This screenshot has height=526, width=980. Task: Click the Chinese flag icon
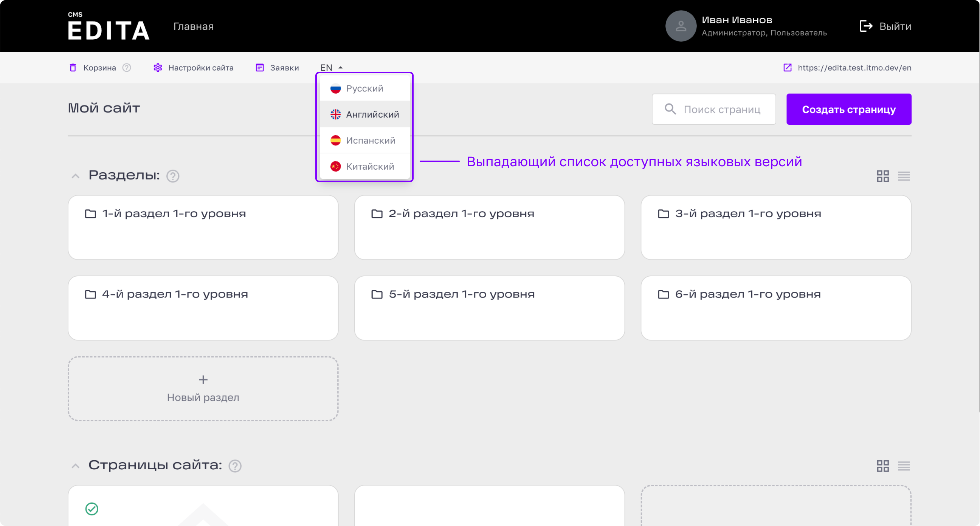[x=335, y=166]
